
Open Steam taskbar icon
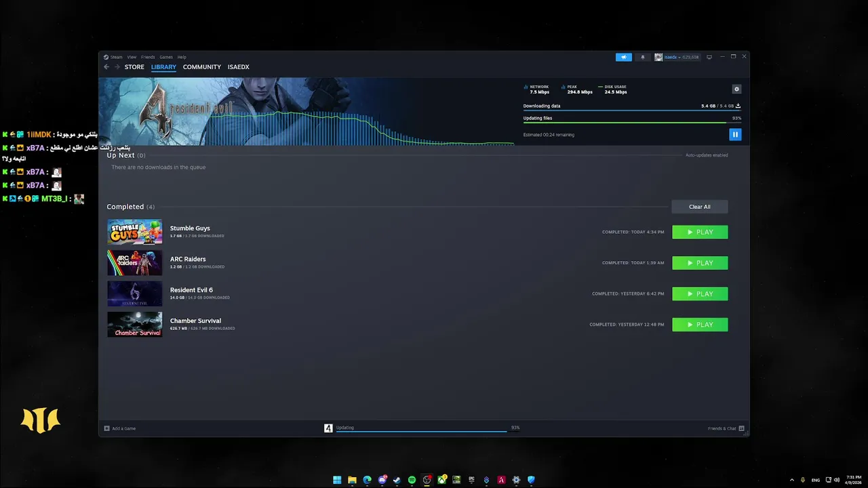pyautogui.click(x=397, y=480)
